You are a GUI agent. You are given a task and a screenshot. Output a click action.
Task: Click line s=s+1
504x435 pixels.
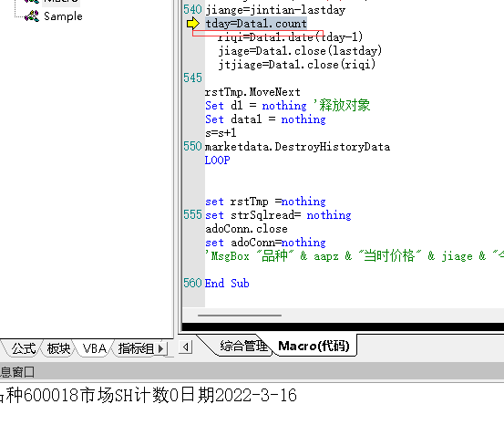point(221,133)
